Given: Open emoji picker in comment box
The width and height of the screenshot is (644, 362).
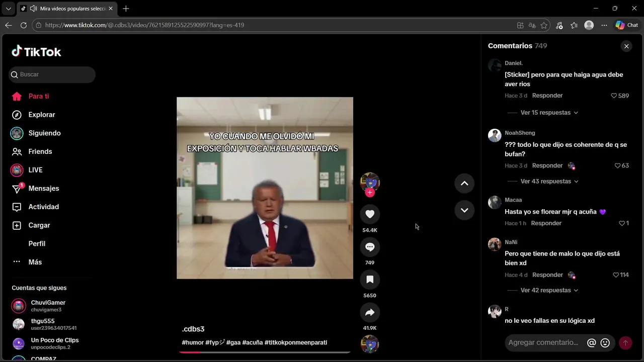Looking at the screenshot, I should tap(605, 343).
